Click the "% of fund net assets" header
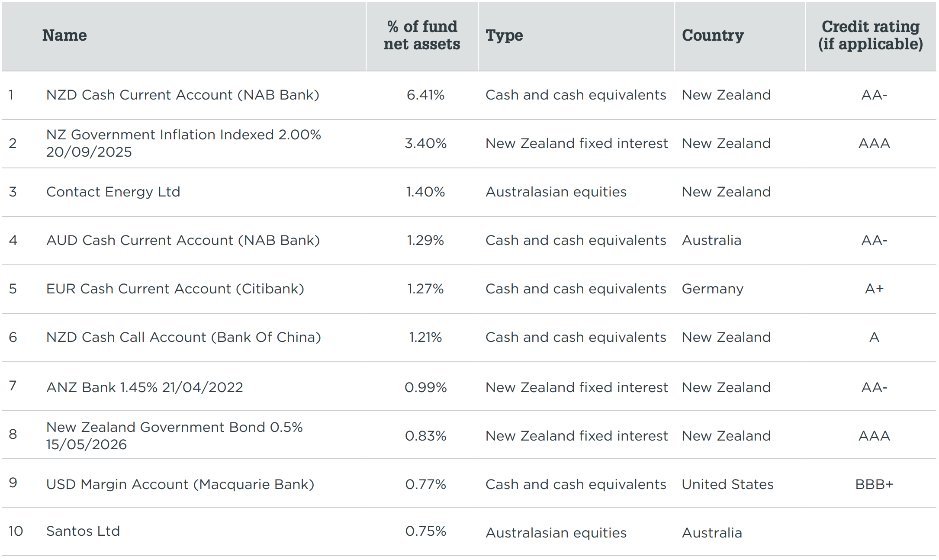The width and height of the screenshot is (939, 560). pos(422,35)
